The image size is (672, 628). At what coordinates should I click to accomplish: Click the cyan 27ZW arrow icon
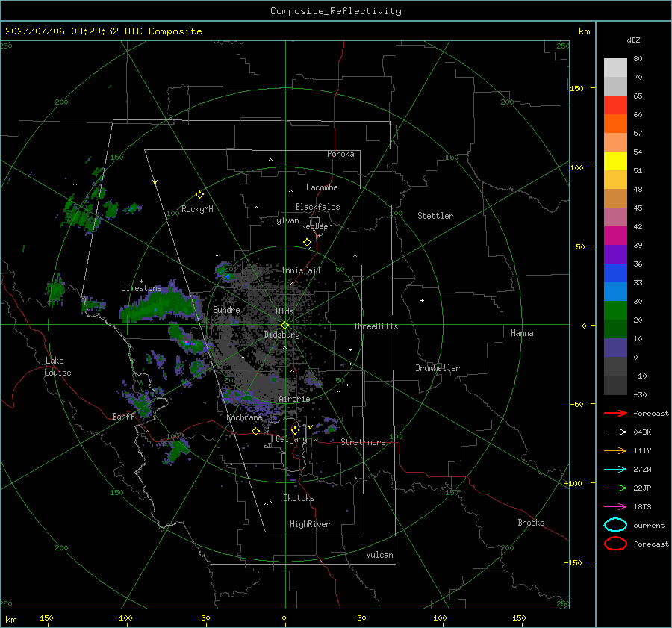615,469
